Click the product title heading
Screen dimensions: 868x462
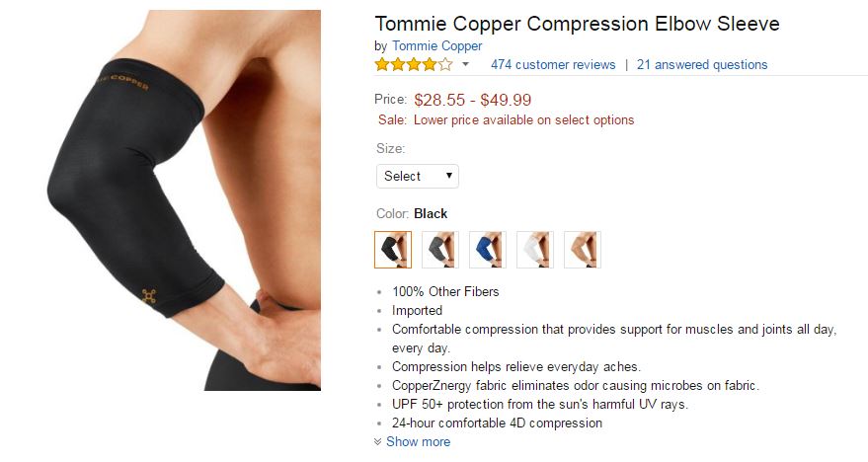tap(577, 24)
